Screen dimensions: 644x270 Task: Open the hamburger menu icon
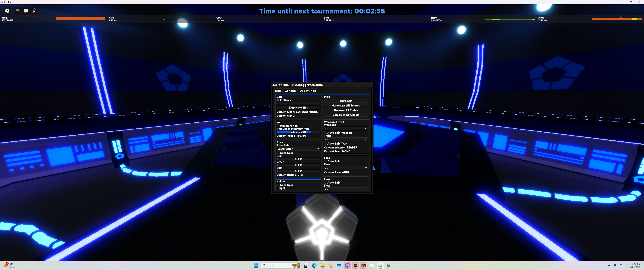click(x=17, y=10)
